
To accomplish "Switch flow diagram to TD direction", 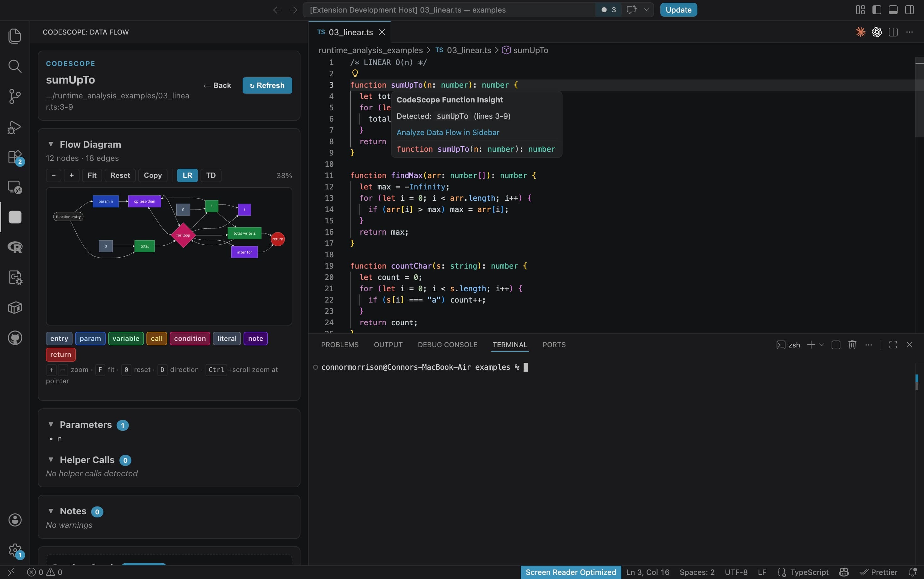I will [x=211, y=175].
